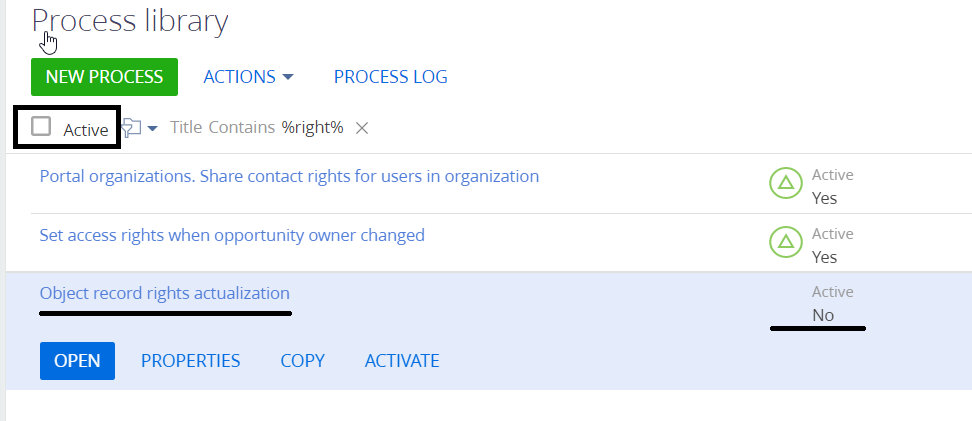
Task: Open Portal organizations share contact rights process
Action: (x=289, y=176)
